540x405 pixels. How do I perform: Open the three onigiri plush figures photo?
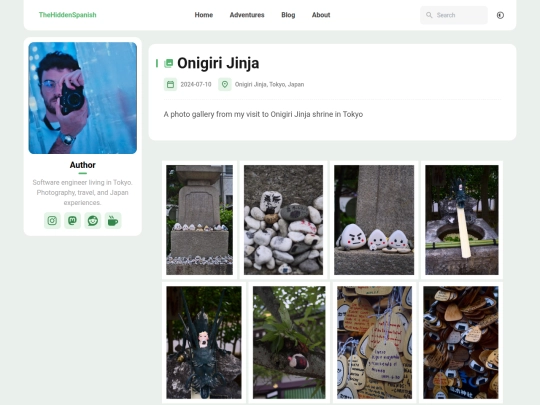click(374, 220)
